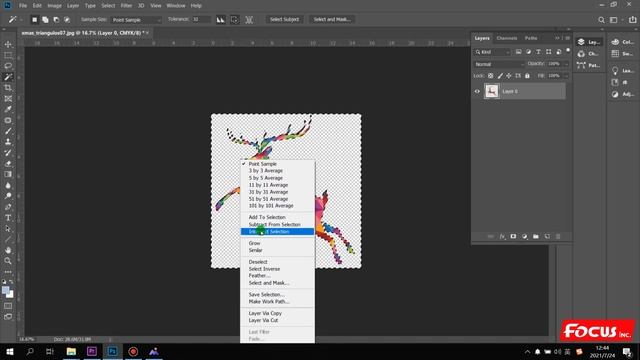Select the Dodge tool

pos(8,196)
